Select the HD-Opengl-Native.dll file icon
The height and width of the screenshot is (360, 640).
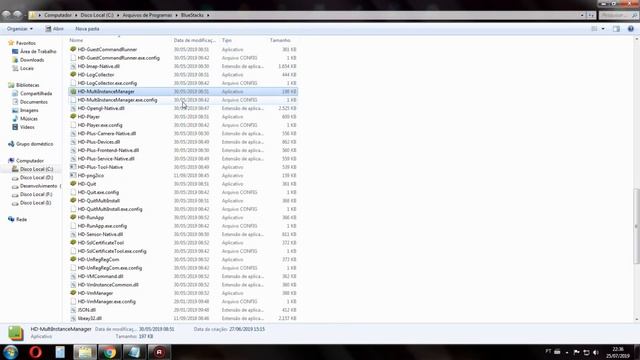tap(73, 108)
